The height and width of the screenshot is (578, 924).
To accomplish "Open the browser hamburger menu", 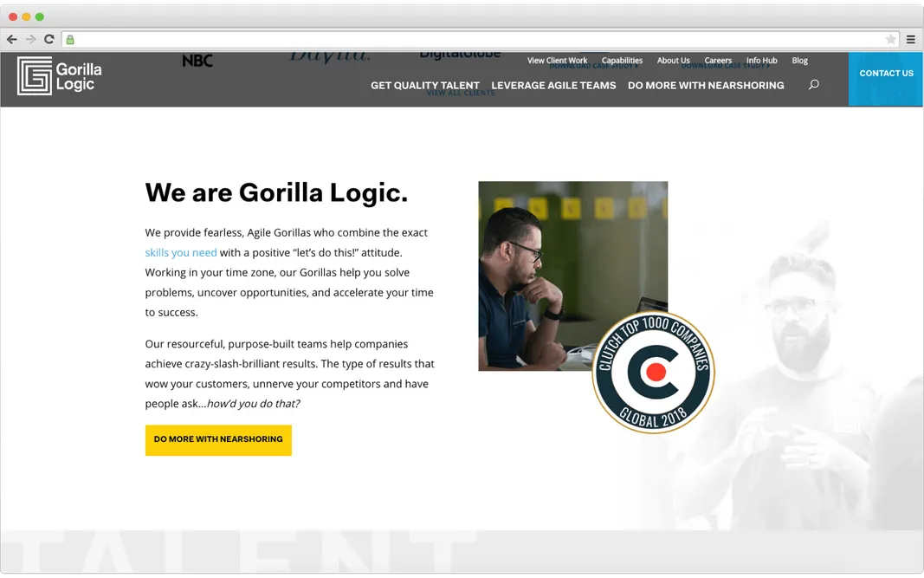I will (x=910, y=40).
